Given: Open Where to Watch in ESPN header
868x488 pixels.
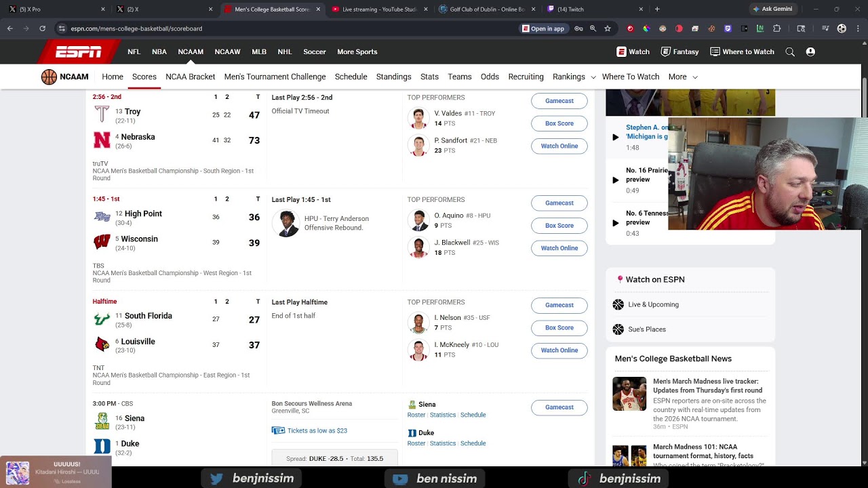Looking at the screenshot, I should coord(742,52).
